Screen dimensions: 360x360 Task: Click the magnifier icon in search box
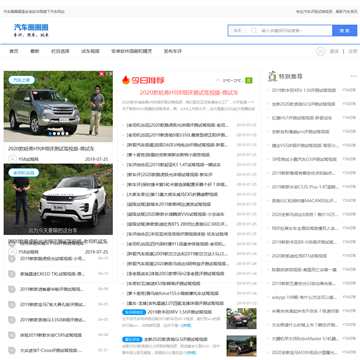point(254,31)
